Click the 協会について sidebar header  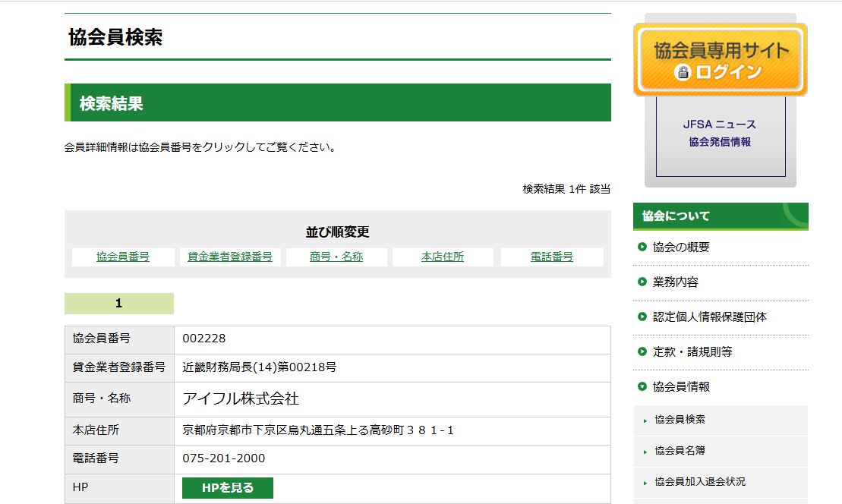coord(676,216)
